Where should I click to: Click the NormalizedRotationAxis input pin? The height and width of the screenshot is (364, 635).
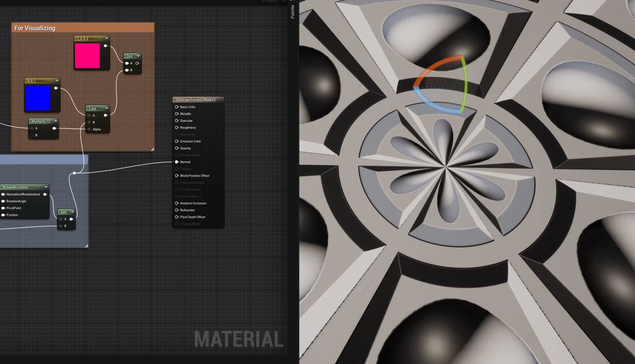coord(3,194)
